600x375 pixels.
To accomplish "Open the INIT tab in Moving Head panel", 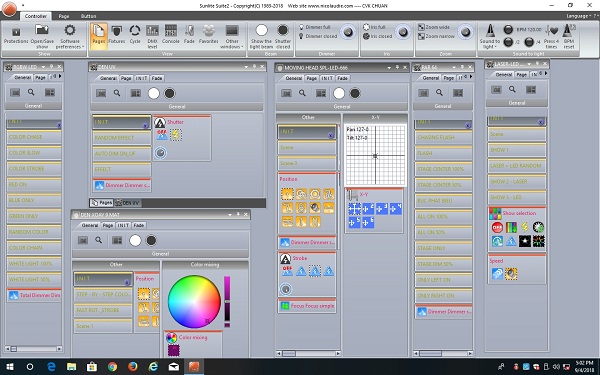I will coord(327,78).
